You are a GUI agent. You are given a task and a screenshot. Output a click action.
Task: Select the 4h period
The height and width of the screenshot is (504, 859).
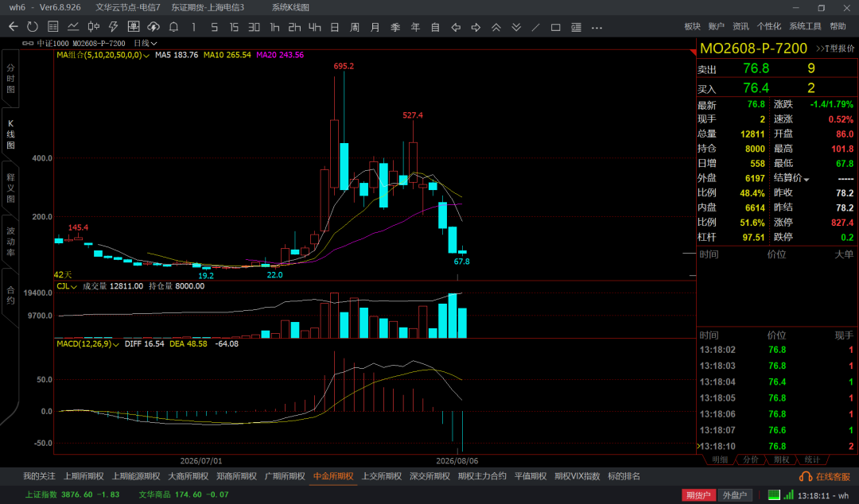point(314,27)
